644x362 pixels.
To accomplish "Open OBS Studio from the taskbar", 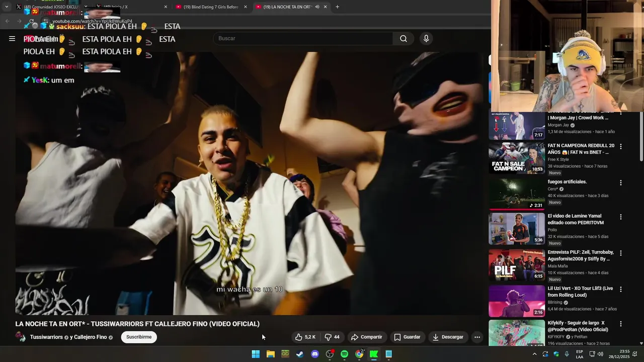I will click(x=330, y=354).
